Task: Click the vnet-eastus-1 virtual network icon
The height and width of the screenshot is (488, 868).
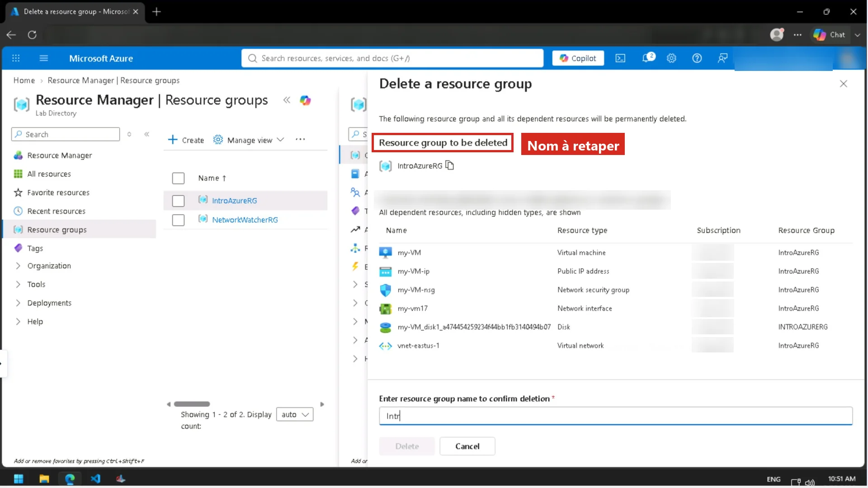Action: pos(386,346)
